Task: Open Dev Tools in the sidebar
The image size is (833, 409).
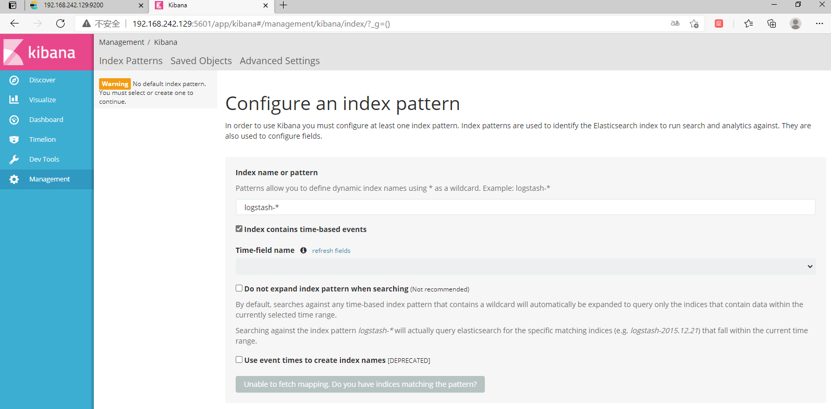Action: coord(44,159)
